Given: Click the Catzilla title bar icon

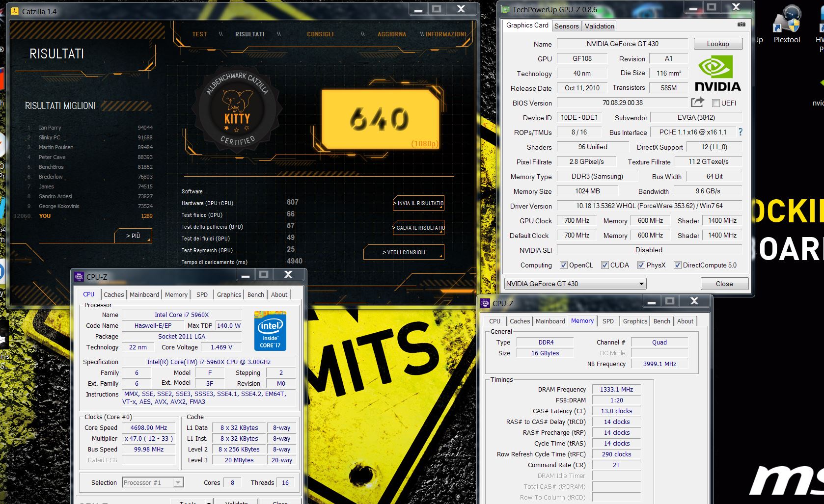Looking at the screenshot, I should tap(15, 11).
